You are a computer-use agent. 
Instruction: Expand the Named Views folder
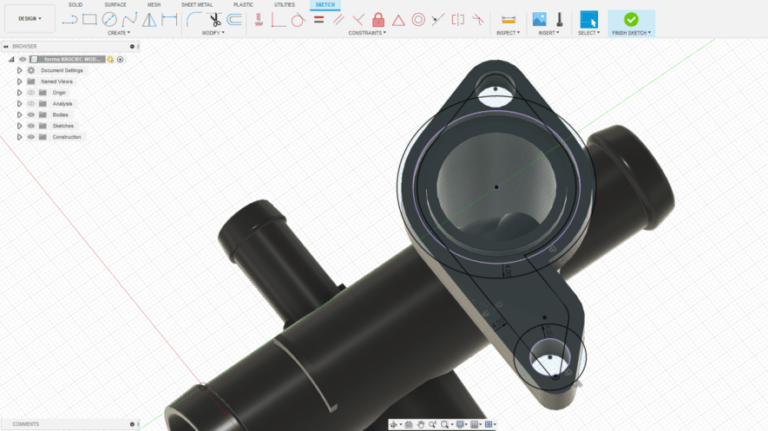(19, 82)
